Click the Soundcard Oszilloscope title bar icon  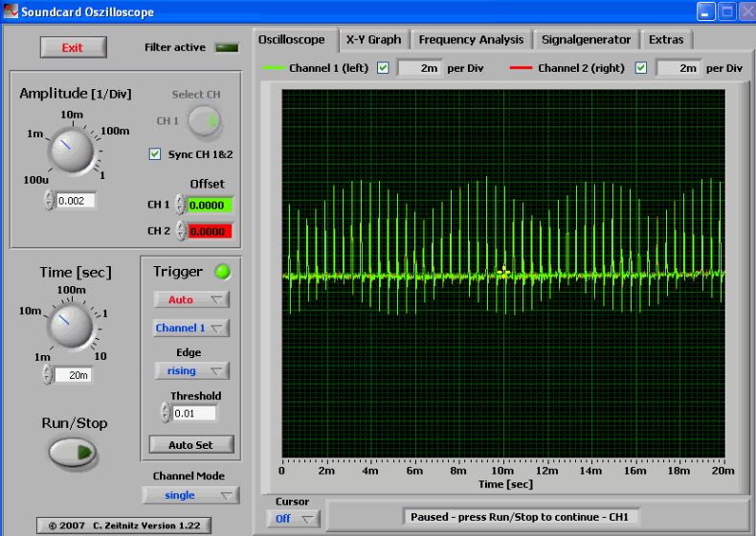pyautogui.click(x=11, y=11)
